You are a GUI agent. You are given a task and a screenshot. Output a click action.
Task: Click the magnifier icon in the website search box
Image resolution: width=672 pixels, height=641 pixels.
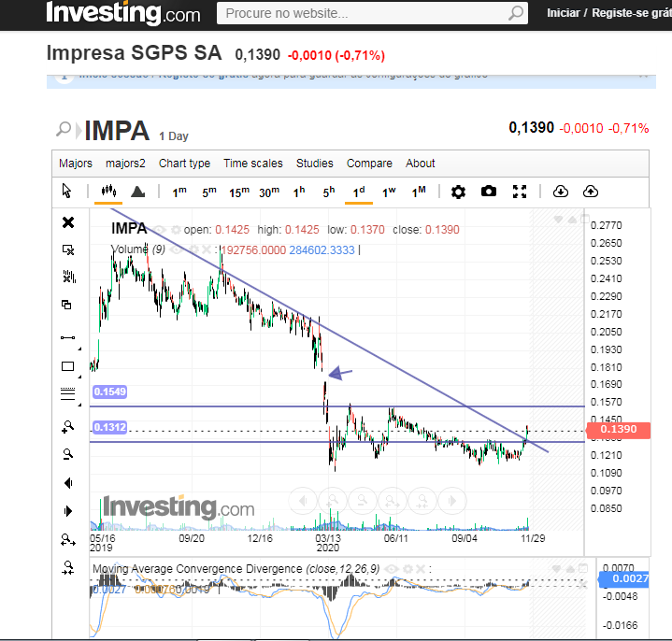[x=516, y=13]
